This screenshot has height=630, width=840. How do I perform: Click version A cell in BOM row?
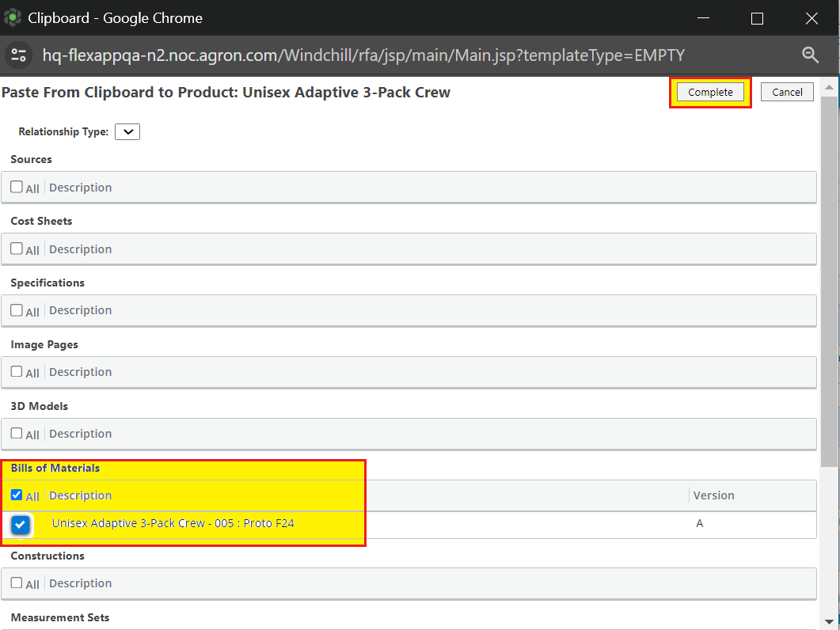[x=699, y=523]
